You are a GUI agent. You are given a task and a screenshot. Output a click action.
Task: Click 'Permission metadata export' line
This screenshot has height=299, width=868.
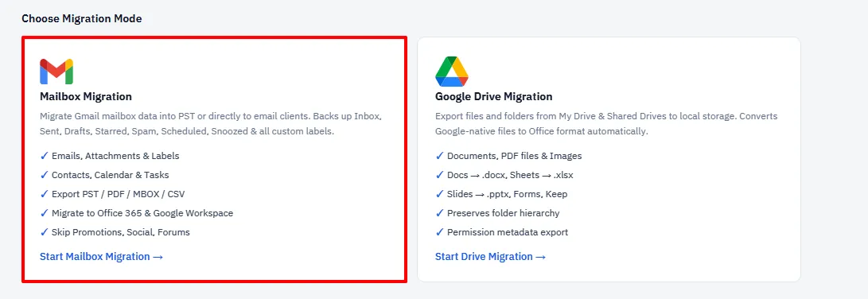501,232
